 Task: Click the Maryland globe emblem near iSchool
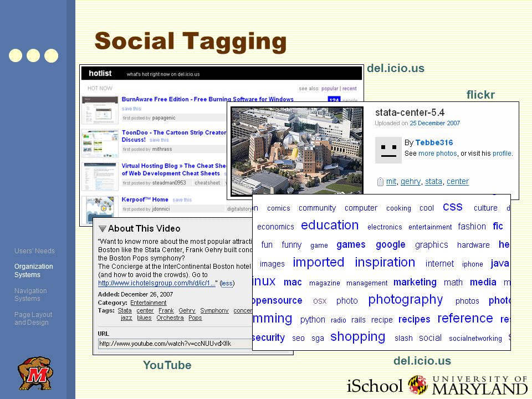click(418, 385)
